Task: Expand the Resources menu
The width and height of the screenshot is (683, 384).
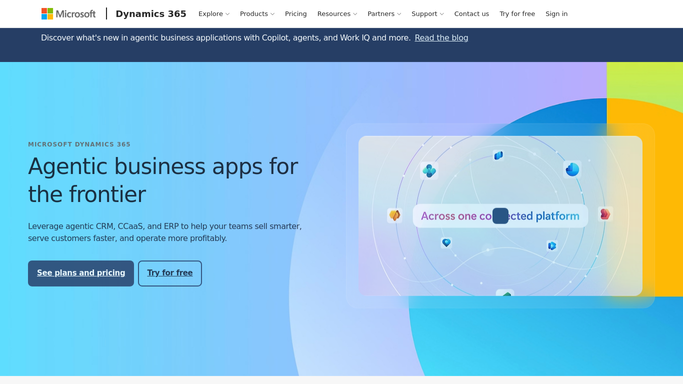Action: [x=337, y=14]
